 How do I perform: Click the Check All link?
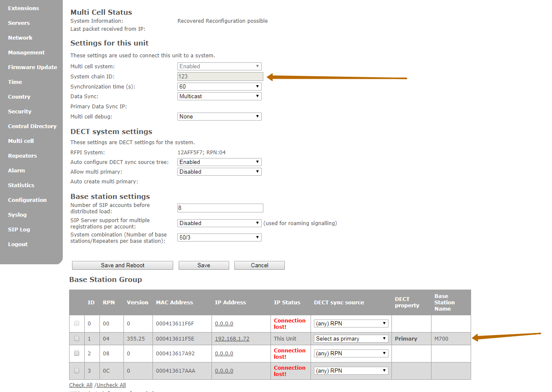(x=81, y=385)
